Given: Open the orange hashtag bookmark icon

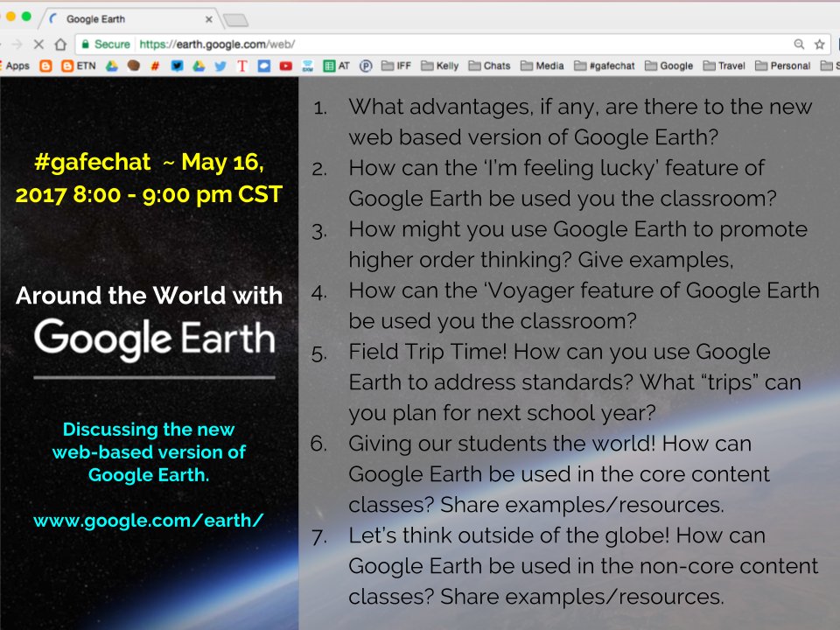Looking at the screenshot, I should (156, 66).
